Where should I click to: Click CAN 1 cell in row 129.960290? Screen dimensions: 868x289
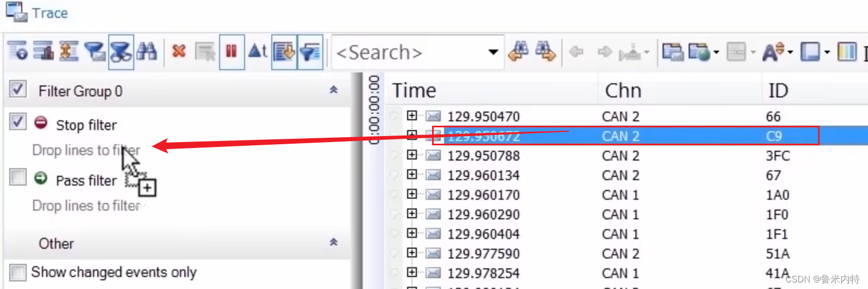621,214
